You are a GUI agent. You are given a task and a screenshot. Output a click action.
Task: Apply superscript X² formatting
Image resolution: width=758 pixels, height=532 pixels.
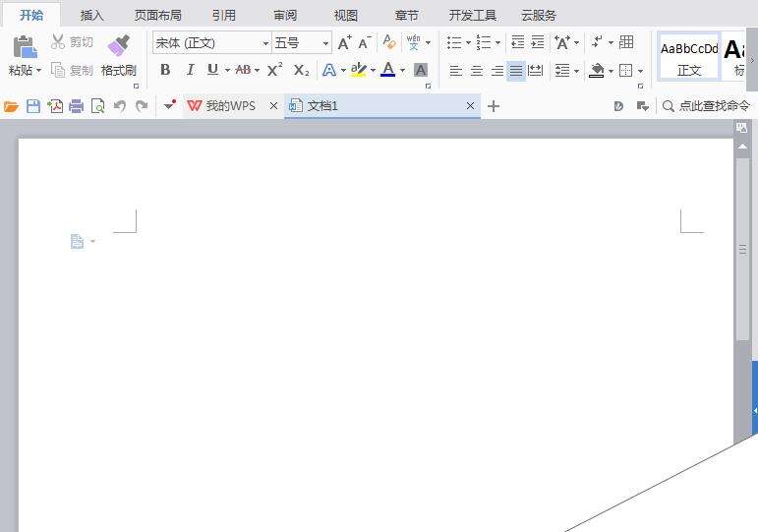[x=274, y=70]
